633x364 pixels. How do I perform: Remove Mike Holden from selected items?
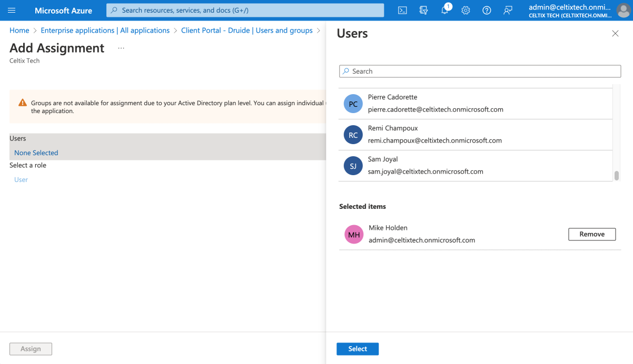(x=592, y=234)
